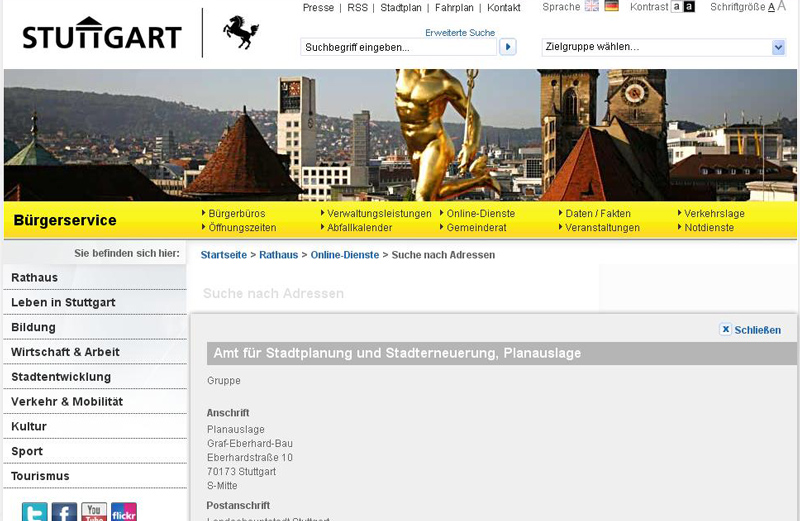Click the Amt für Stadtplanung heading

(x=397, y=353)
